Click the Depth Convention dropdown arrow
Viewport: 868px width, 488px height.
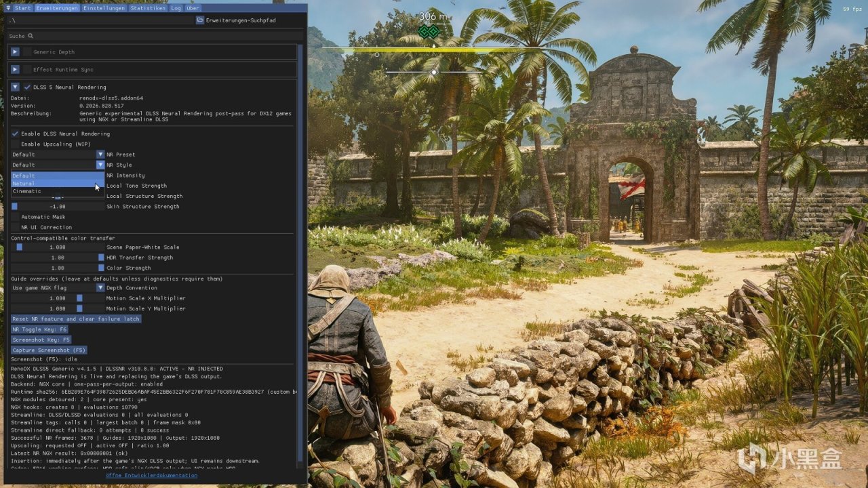[x=100, y=288]
